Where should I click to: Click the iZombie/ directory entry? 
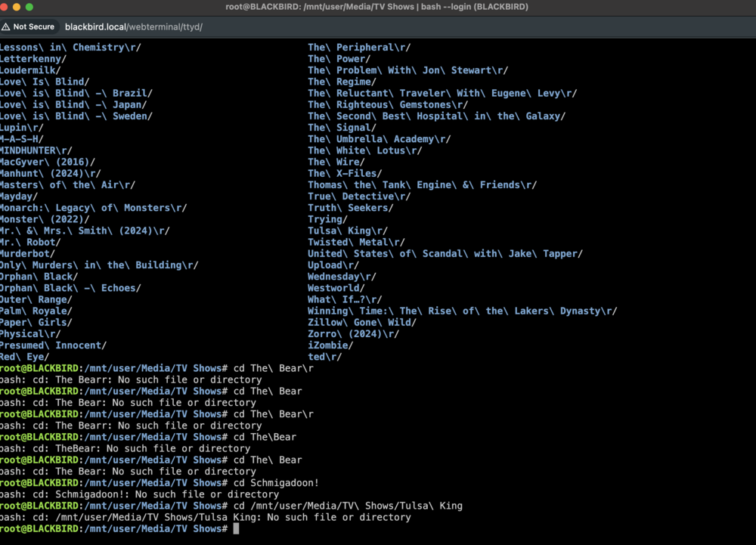click(x=331, y=345)
